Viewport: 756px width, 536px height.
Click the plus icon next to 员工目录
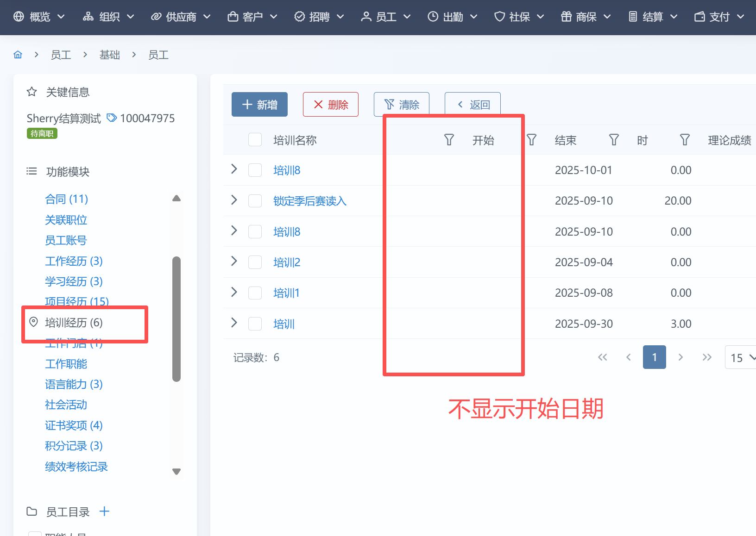pos(105,511)
